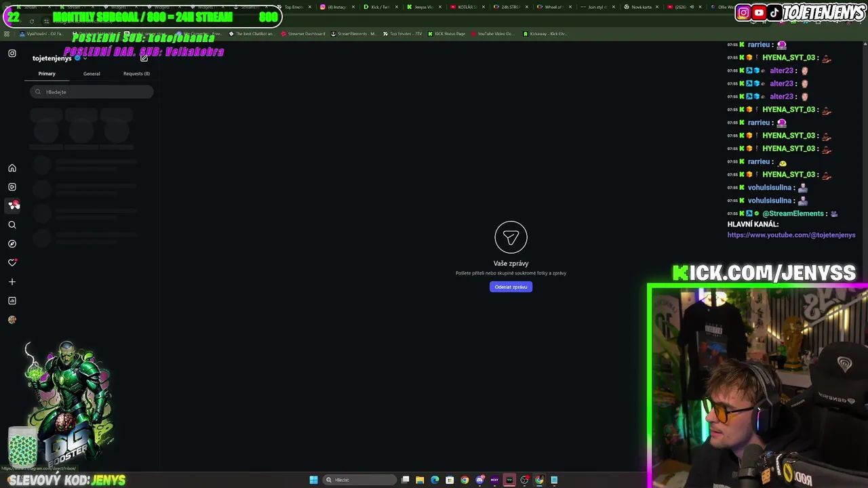Reload the page with refresh icon
868x488 pixels.
coord(32,21)
